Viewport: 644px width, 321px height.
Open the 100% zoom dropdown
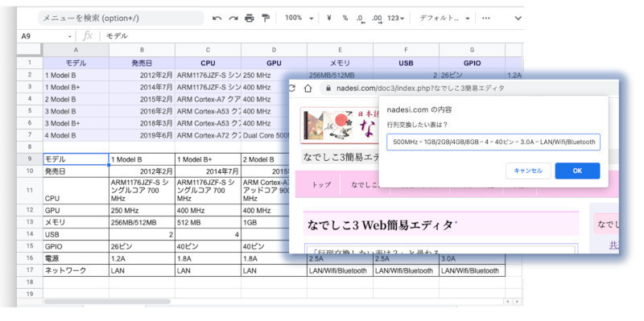299,18
